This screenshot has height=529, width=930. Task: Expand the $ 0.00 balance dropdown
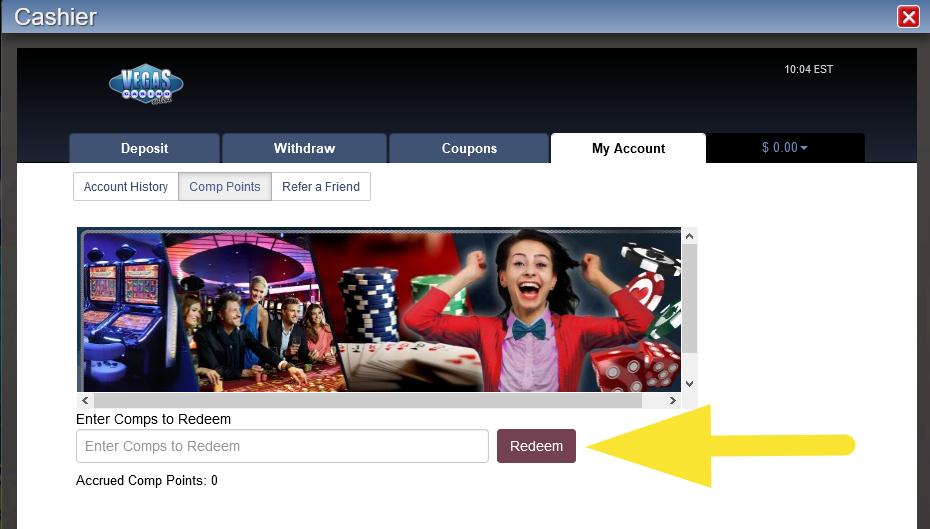coord(785,148)
